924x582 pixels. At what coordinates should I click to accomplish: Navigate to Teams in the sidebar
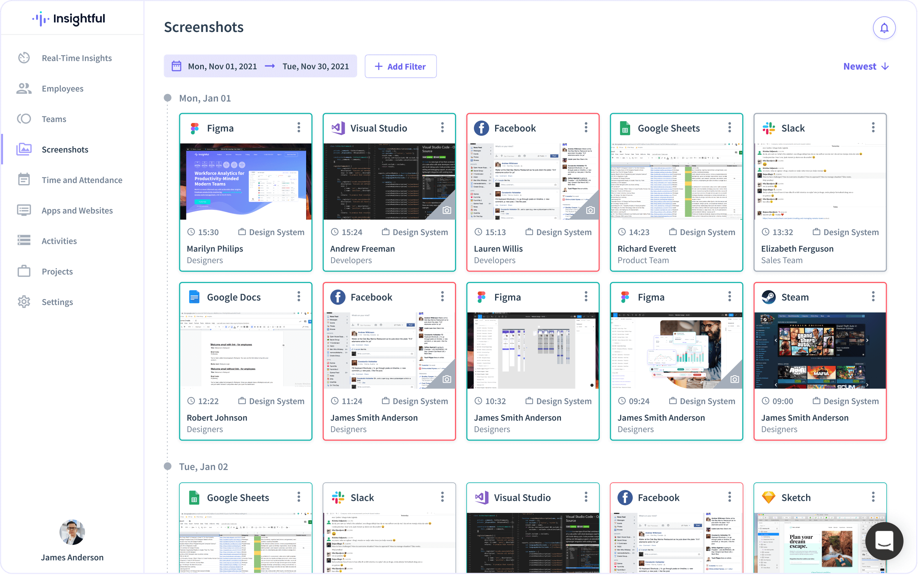53,119
